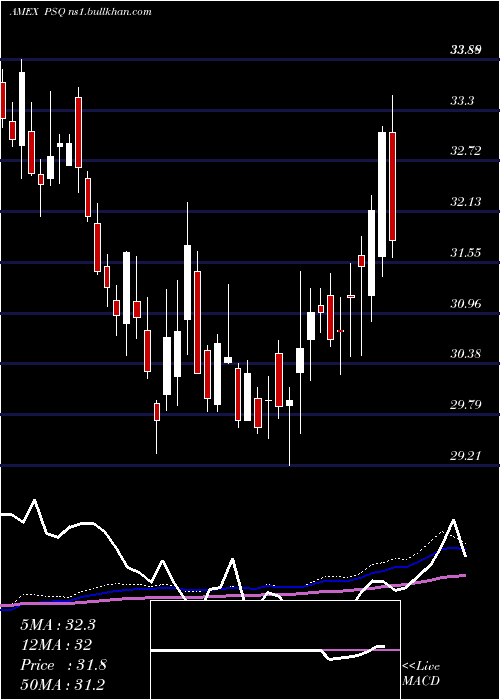Click the 5MA : 32.3 value

point(58,625)
